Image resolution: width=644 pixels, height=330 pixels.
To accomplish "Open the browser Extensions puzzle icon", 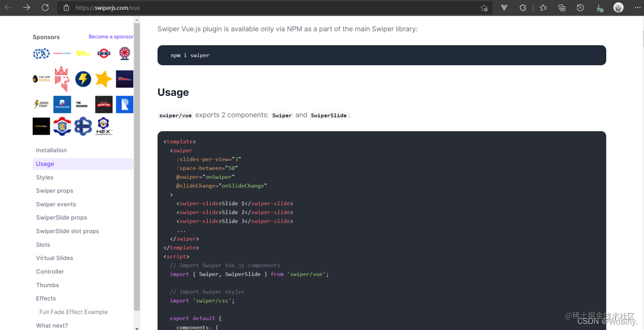I will pyautogui.click(x=522, y=8).
